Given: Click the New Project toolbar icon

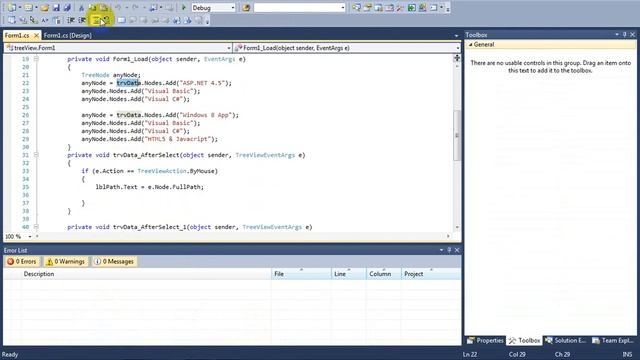Looking at the screenshot, I should click(11, 8).
